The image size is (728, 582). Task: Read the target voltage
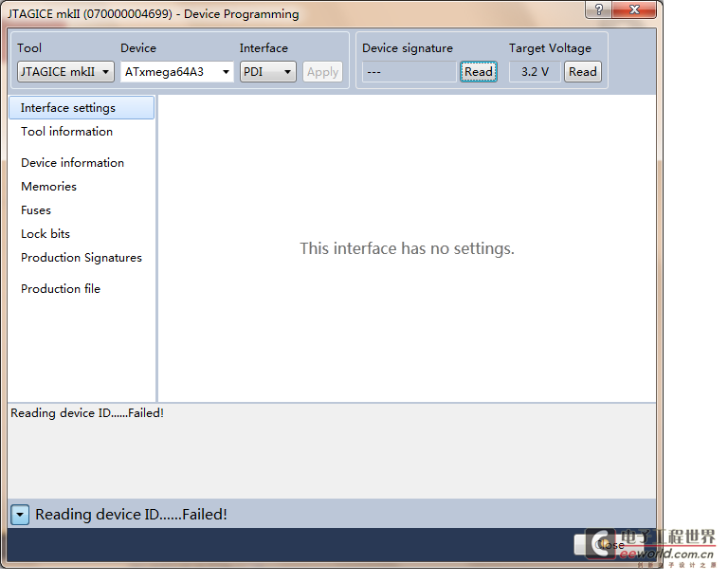click(x=583, y=72)
